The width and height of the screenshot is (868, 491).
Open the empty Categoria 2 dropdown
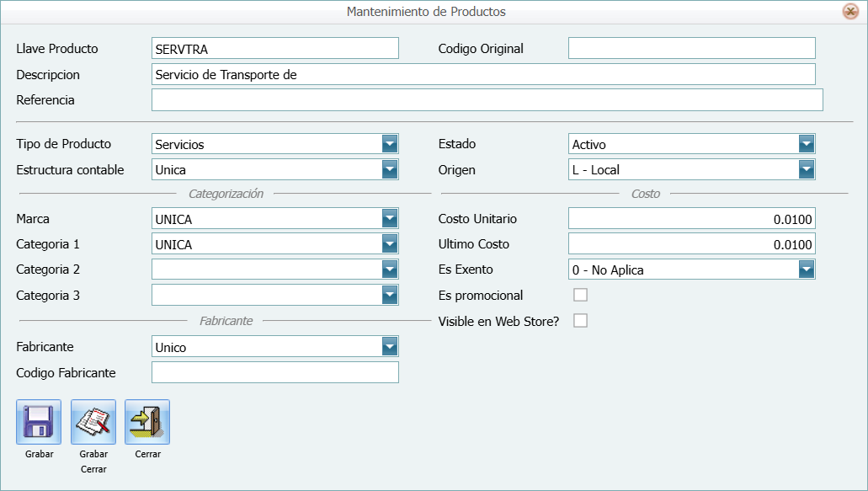point(390,269)
